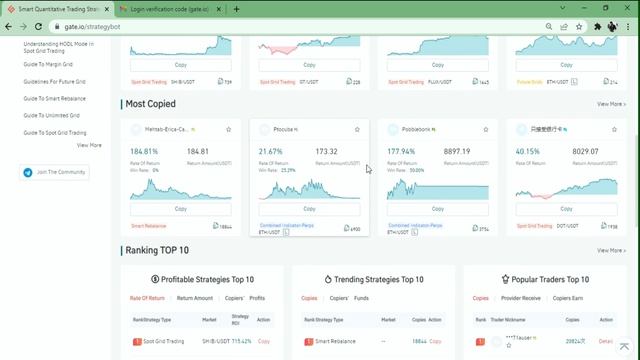Close the Smart Quantitative Trading tab
This screenshot has height=360, width=640.
pos(107,9)
